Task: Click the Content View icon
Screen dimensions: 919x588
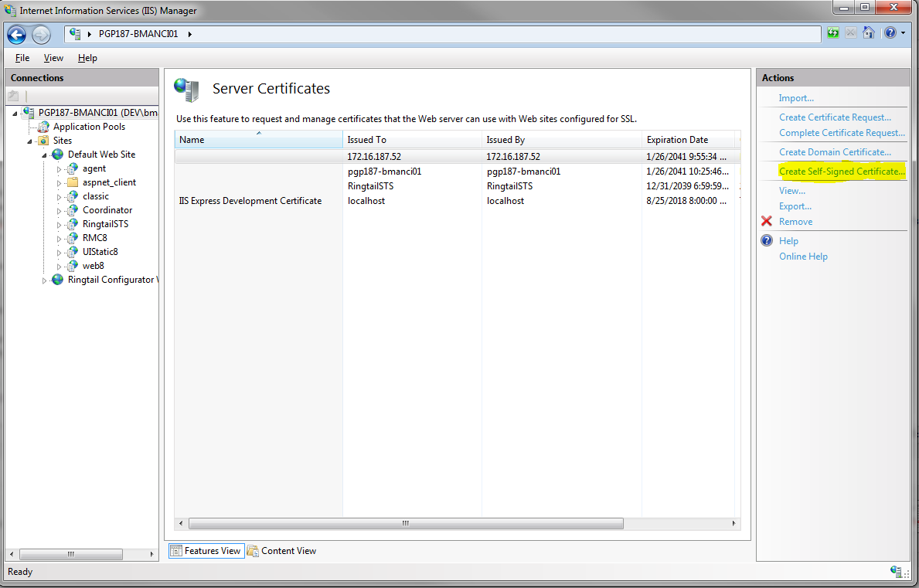Action: pos(253,551)
